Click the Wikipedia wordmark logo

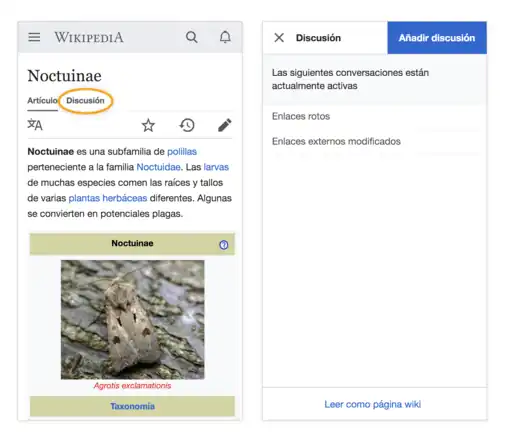(89, 37)
